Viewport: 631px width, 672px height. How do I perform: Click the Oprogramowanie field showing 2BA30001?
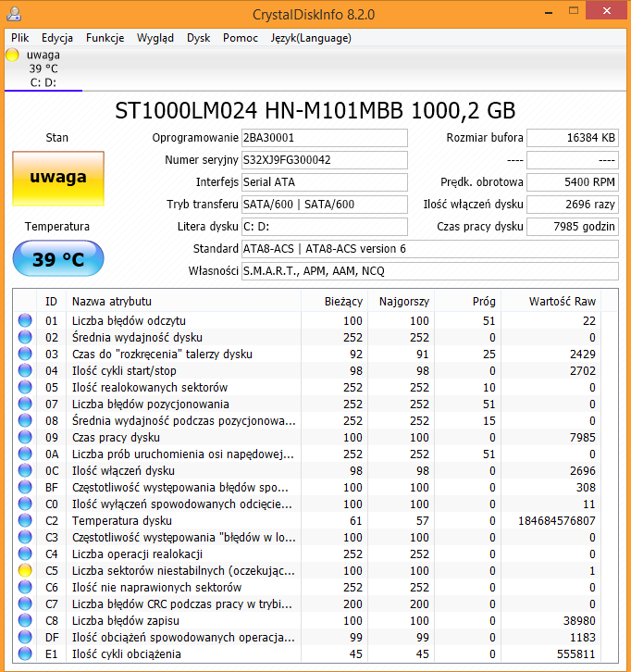324,138
